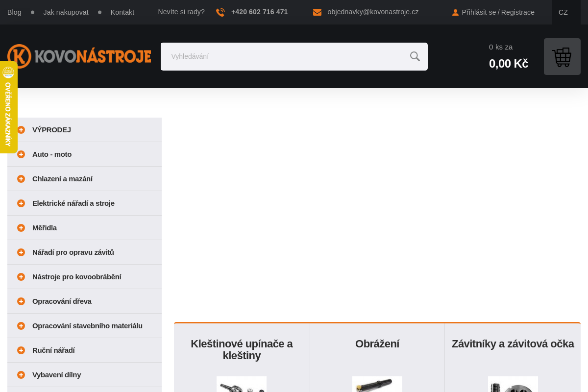Click the user profile icon

pyautogui.click(x=455, y=12)
